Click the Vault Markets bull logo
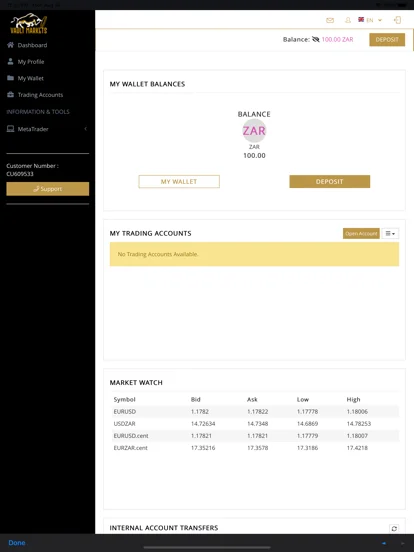The image size is (414, 552). click(29, 24)
